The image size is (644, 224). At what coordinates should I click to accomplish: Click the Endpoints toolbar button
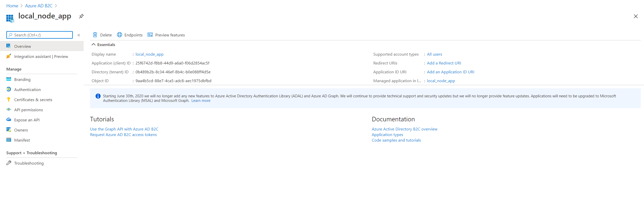(x=130, y=35)
